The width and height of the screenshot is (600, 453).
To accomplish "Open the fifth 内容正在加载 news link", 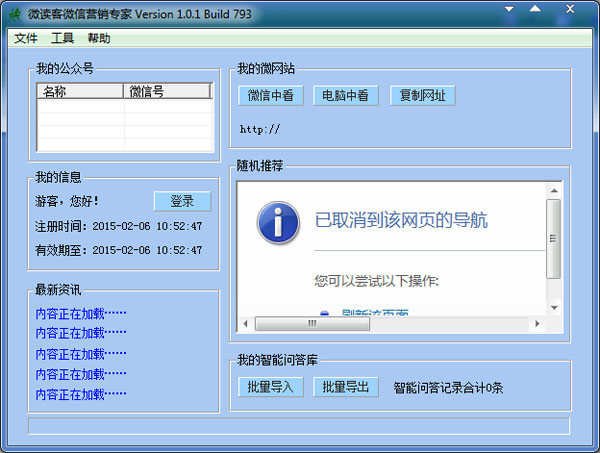I will click(81, 394).
